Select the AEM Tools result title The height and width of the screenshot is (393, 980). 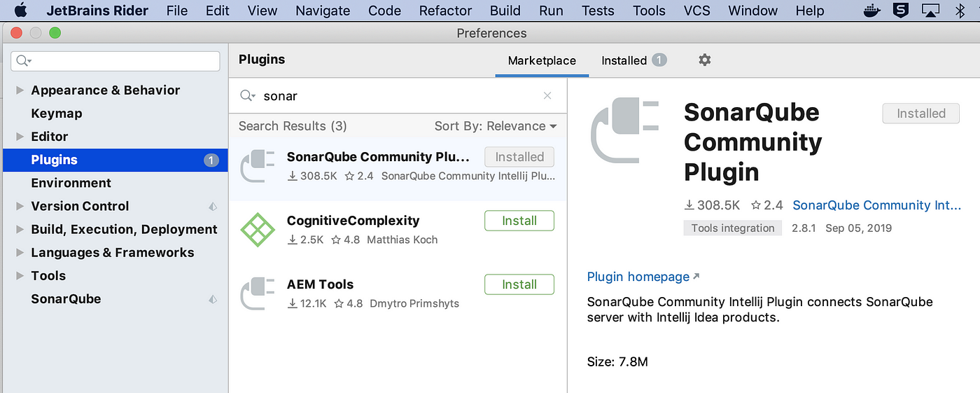click(x=320, y=284)
